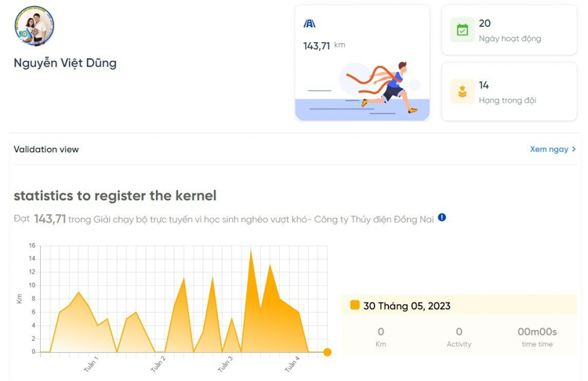Select the Tuần 4 axis label
The image size is (588, 381).
[x=292, y=364]
